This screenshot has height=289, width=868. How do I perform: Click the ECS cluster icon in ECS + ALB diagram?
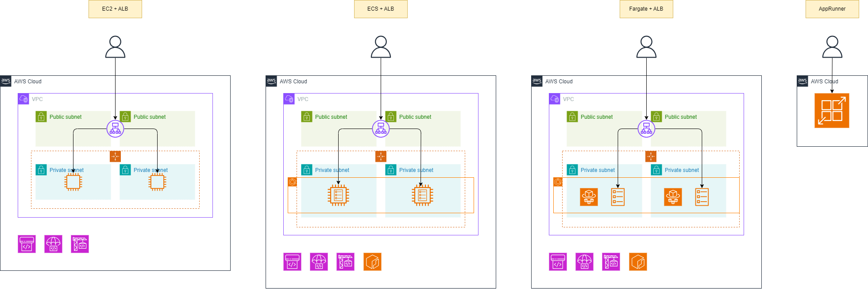pos(292,182)
